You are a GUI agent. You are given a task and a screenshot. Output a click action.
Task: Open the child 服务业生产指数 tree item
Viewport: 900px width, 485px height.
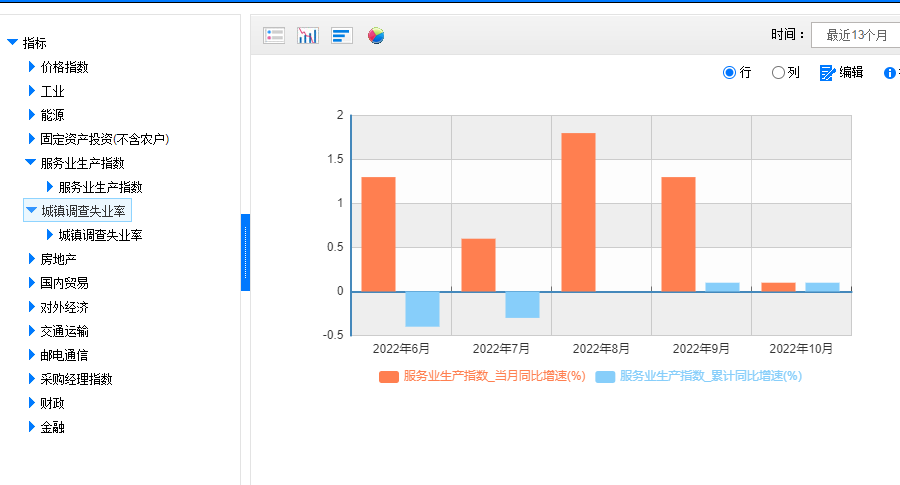[x=100, y=187]
